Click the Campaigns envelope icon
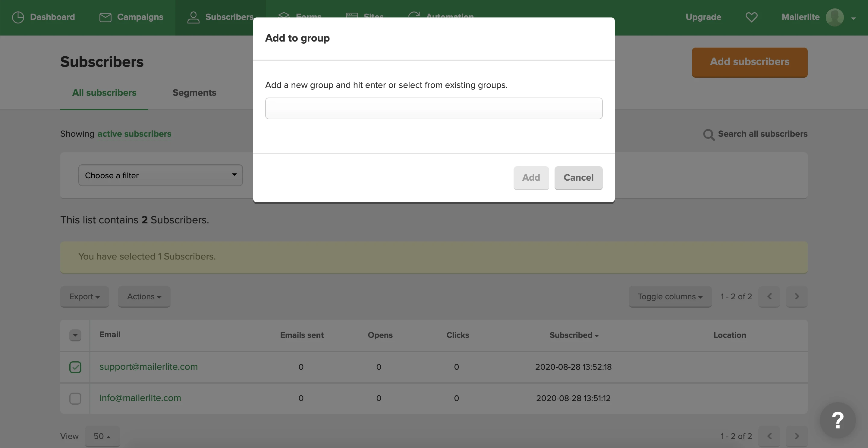 point(105,17)
